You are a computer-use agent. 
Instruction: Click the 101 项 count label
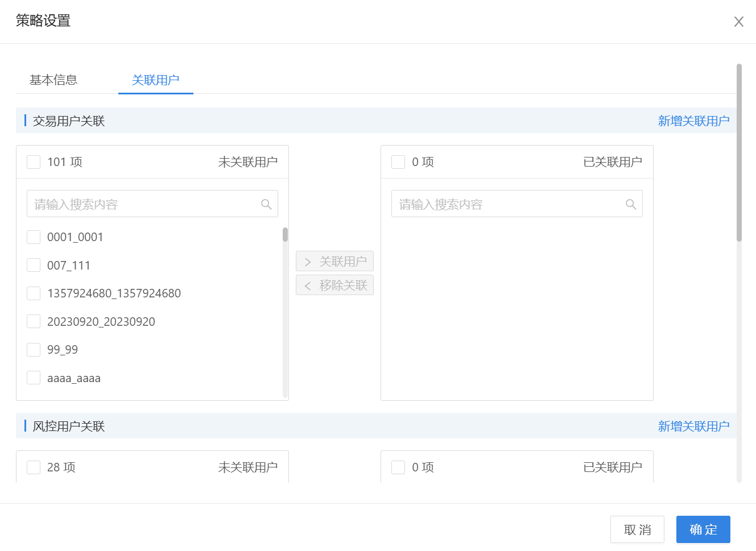[x=65, y=162]
